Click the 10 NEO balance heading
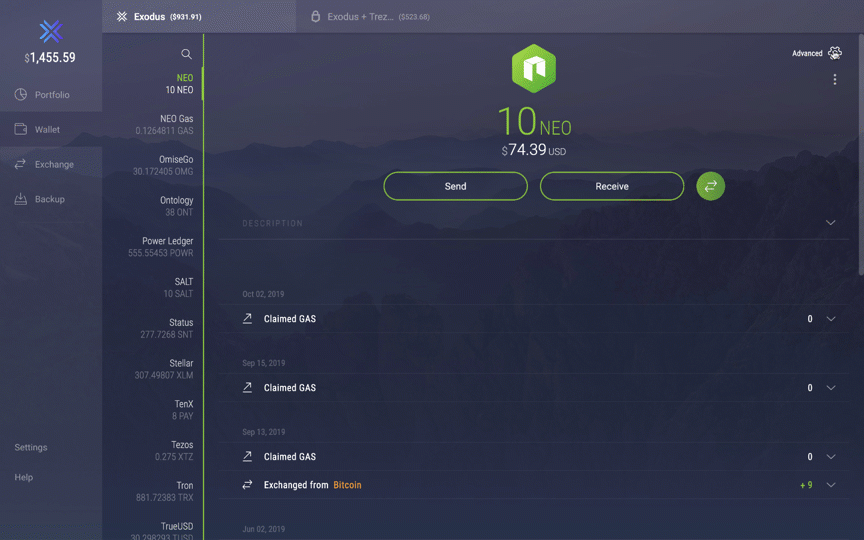This screenshot has height=540, width=864. (534, 122)
